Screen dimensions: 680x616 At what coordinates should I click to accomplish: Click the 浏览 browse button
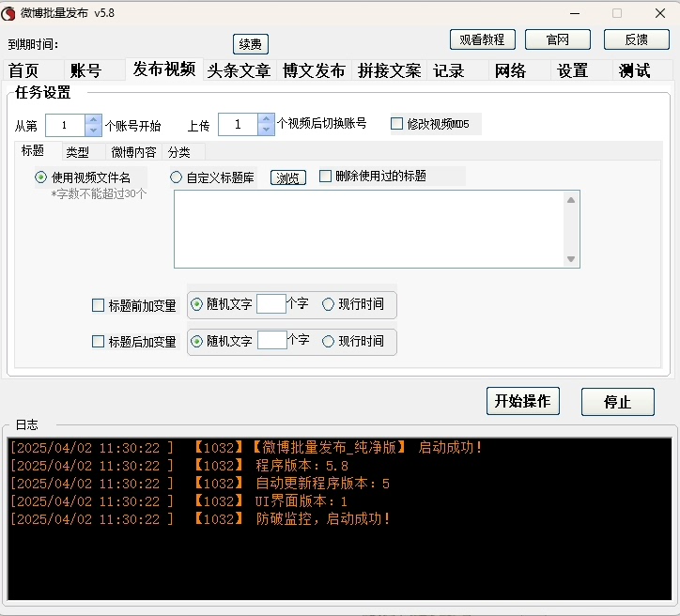click(288, 177)
